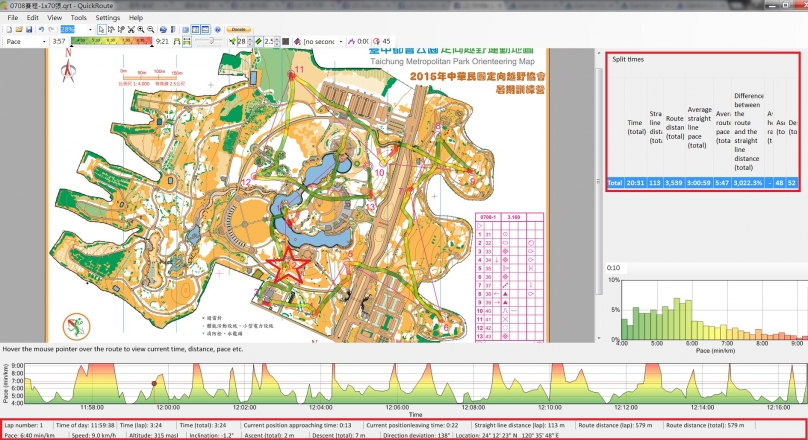Select the scissors cut route tool
The height and width of the screenshot is (440, 808).
[131, 30]
